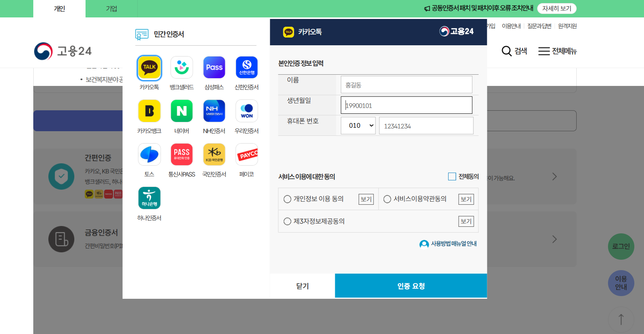
Task: Click the 검색 label next to magnifier
Action: 521,51
